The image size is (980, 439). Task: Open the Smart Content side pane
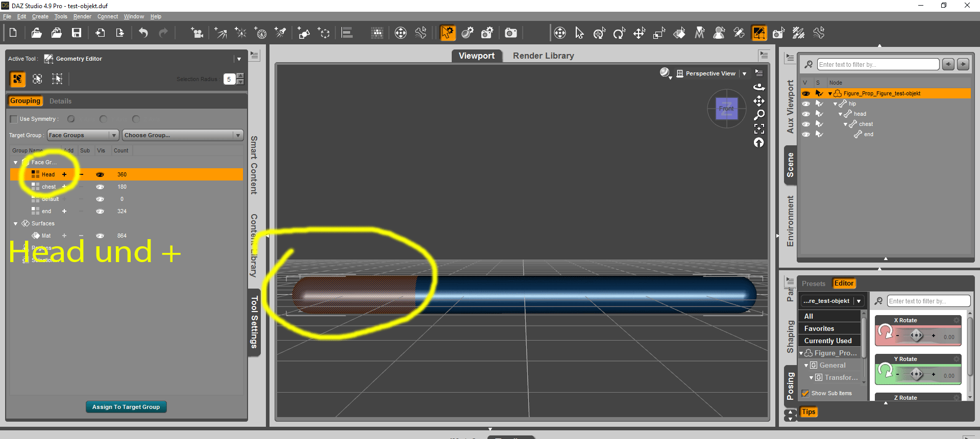pos(254,165)
